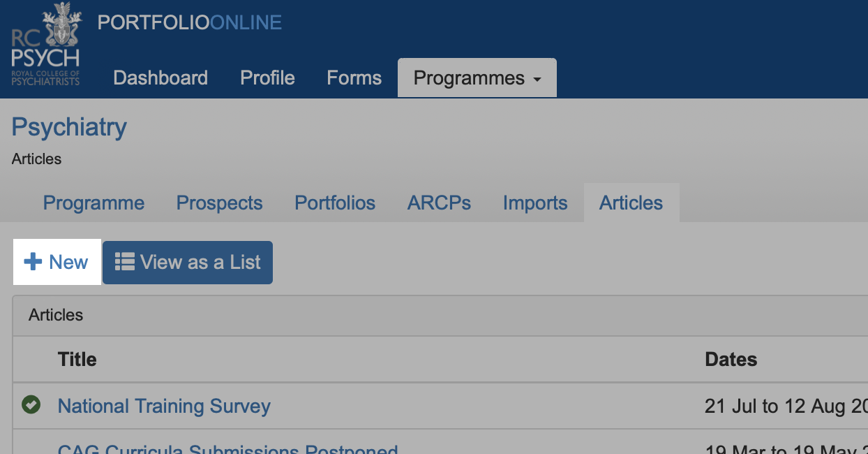The image size is (868, 454).
Task: Switch to the Programme tab
Action: [93, 203]
